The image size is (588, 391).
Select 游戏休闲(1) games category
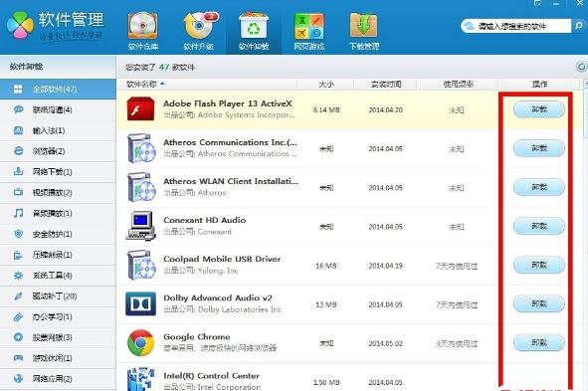tap(58, 358)
